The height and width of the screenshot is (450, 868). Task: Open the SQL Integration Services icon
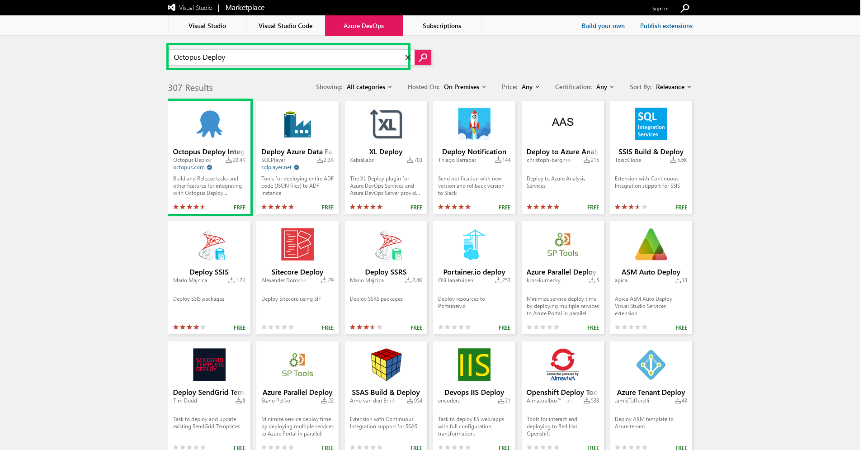(651, 124)
